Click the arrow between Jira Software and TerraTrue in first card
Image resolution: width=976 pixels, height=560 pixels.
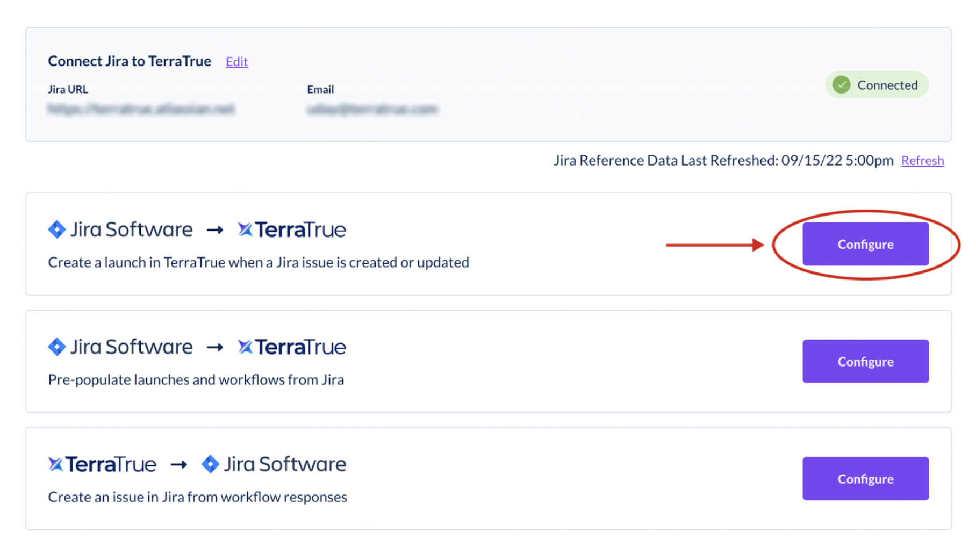[215, 230]
